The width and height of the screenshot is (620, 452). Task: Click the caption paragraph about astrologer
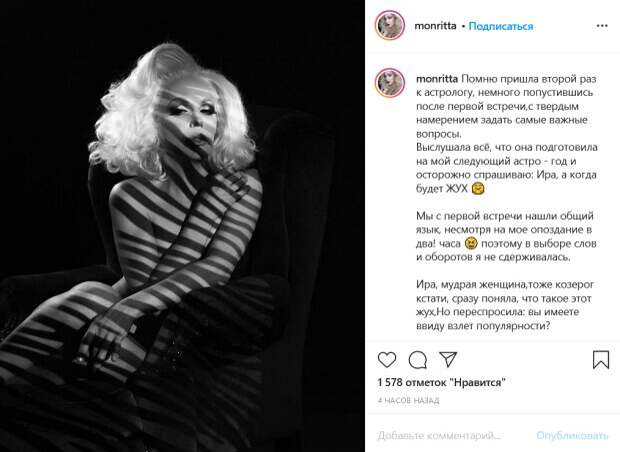coord(507,134)
